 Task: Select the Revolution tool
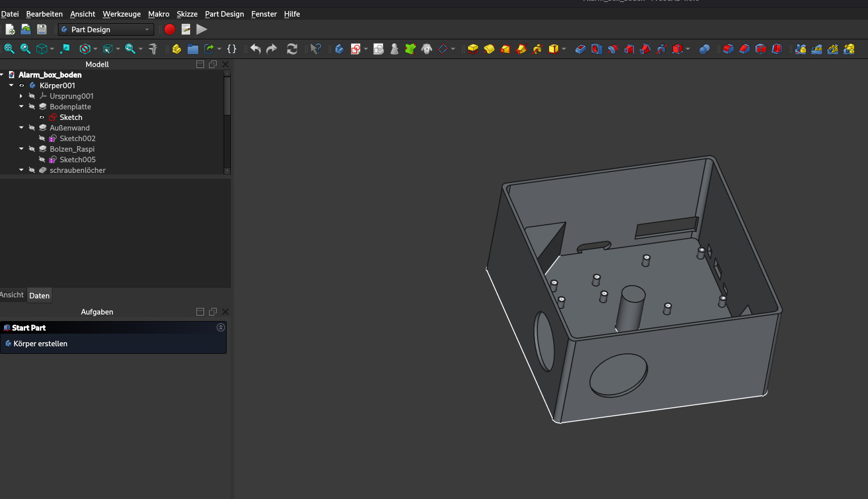(489, 49)
